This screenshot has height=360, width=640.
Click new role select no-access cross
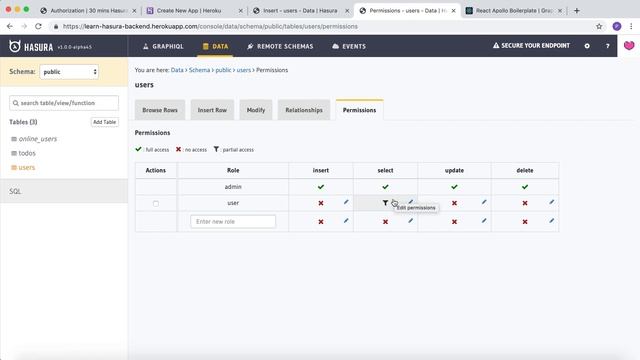pos(385,222)
